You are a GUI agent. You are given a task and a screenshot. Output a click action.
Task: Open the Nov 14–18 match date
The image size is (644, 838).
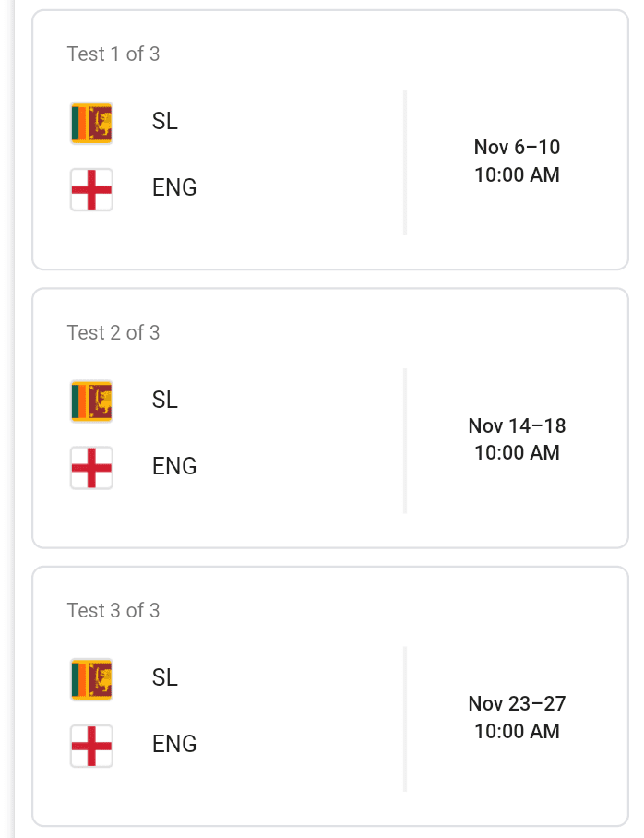517,426
